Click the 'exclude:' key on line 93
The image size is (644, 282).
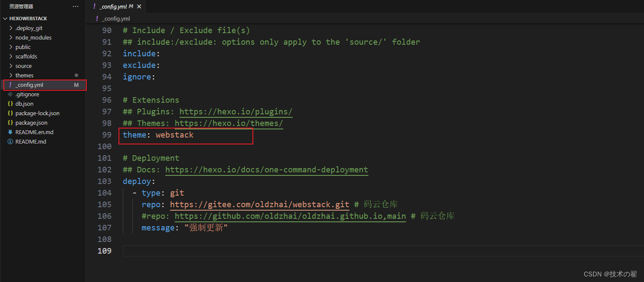(x=141, y=65)
